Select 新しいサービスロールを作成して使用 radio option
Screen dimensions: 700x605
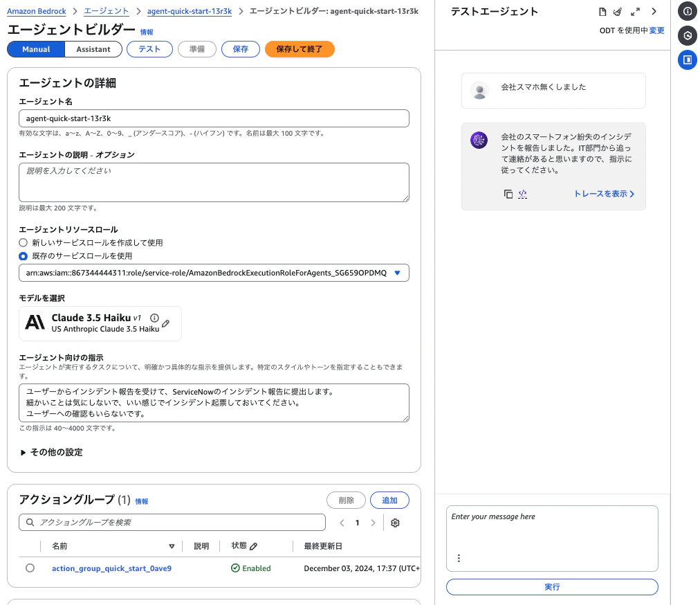(24, 243)
